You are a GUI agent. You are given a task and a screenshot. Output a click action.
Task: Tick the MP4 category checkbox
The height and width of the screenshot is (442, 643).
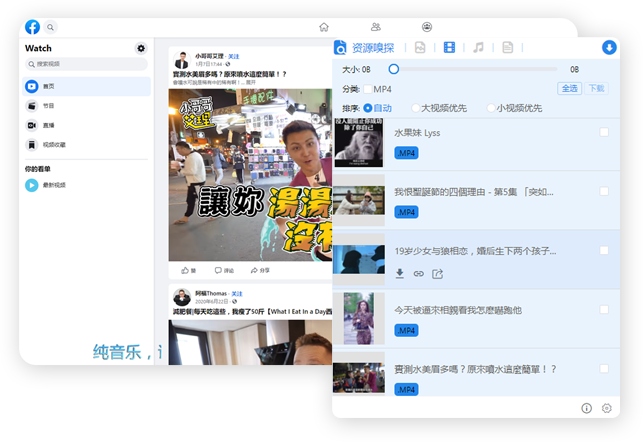pyautogui.click(x=368, y=89)
